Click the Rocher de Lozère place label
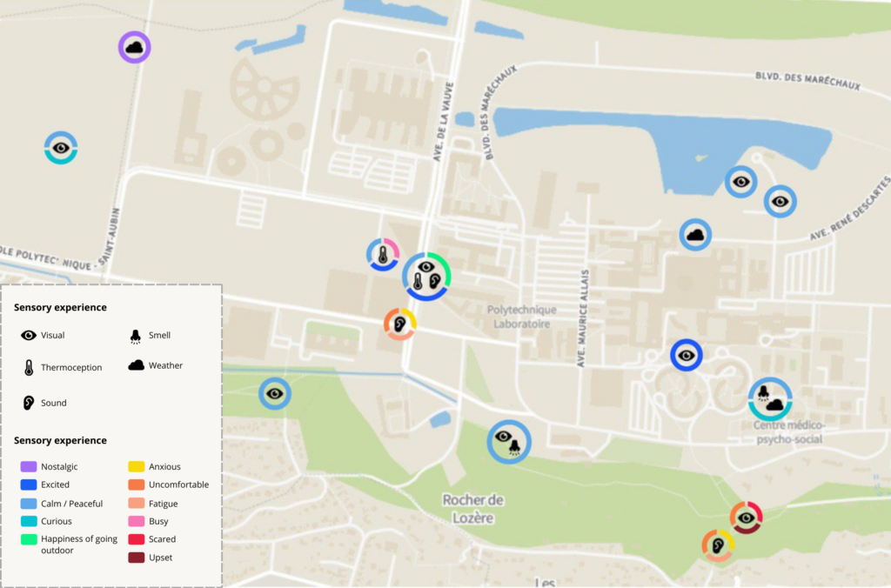891x588 pixels. click(x=473, y=509)
